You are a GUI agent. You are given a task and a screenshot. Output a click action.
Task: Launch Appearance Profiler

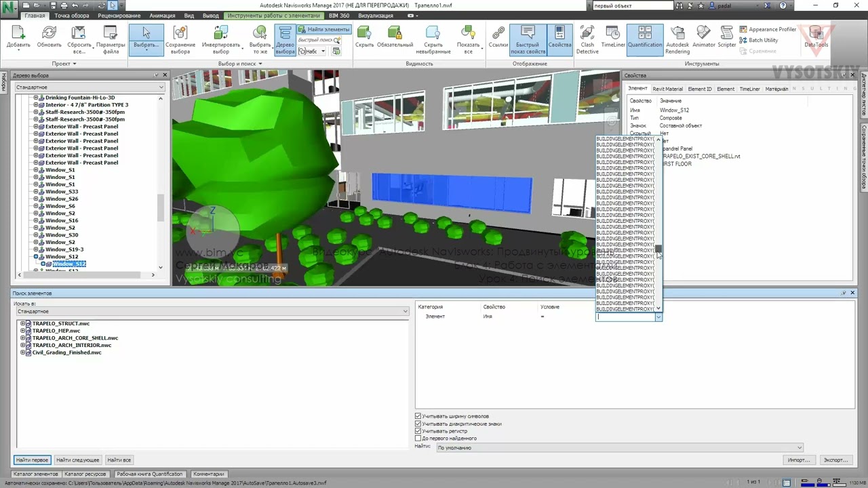pos(768,29)
